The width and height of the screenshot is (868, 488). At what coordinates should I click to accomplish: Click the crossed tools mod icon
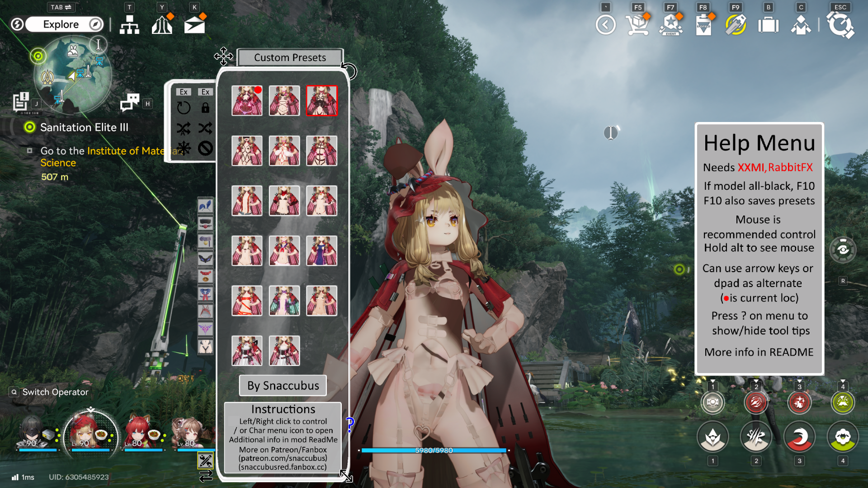[205, 460]
